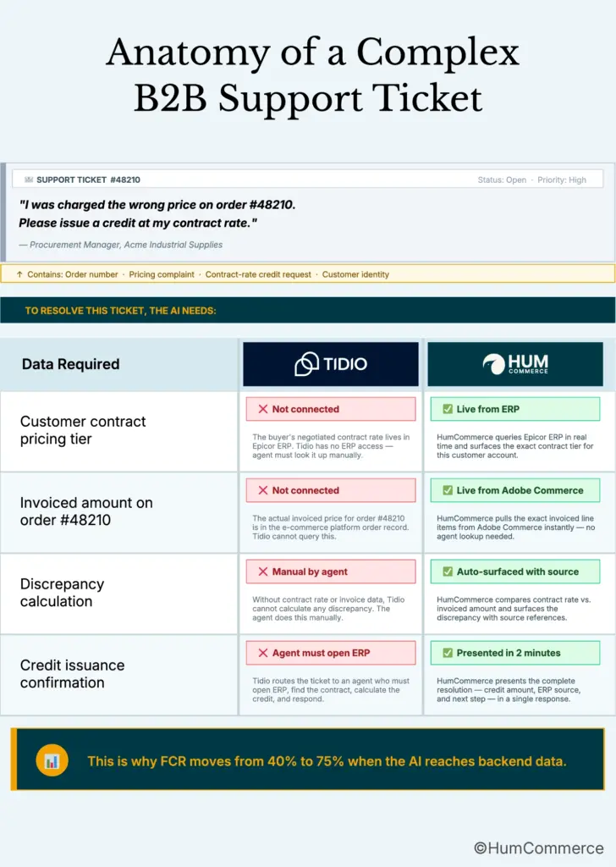Screen dimensions: 616x867
Task: Click the 'Priority: High' text
Action: pyautogui.click(x=562, y=179)
